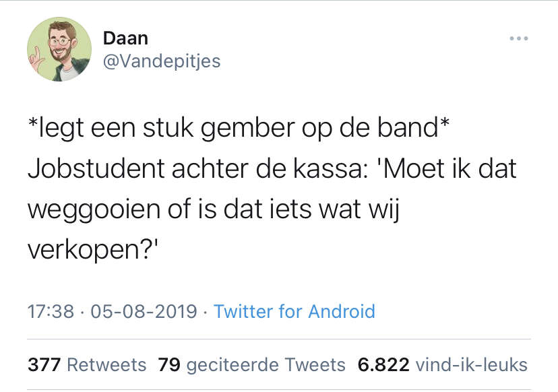This screenshot has height=392, width=558.
Task: Select the like count number 6.822
Action: click(x=383, y=365)
